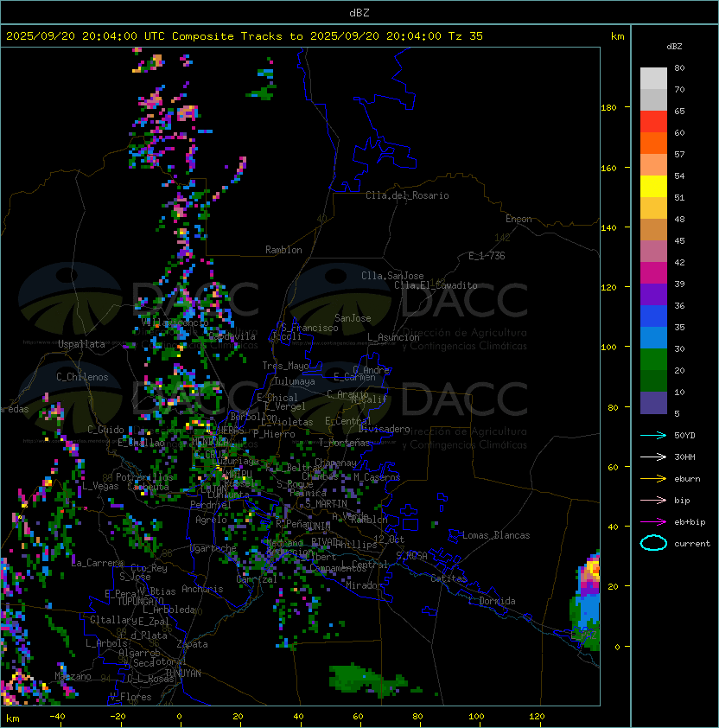
Task: Pick the dark orange 57-60 dBZ swatch
Action: point(653,143)
